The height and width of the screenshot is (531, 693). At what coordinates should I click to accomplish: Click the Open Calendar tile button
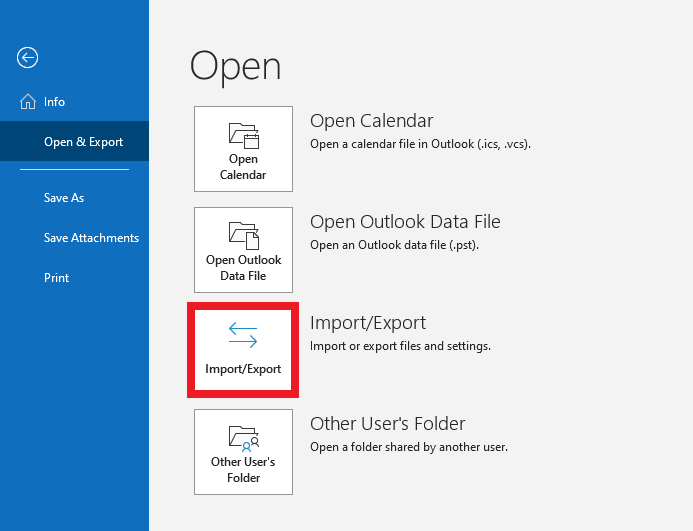pyautogui.click(x=243, y=149)
